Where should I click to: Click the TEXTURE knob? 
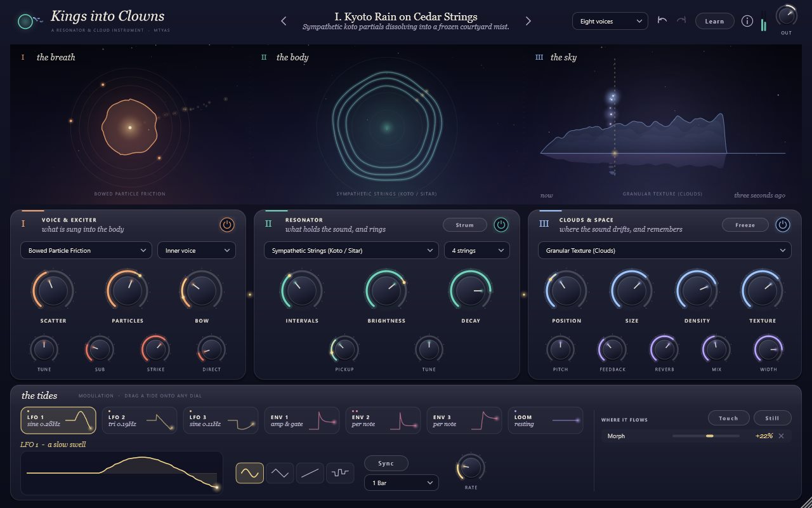(763, 291)
